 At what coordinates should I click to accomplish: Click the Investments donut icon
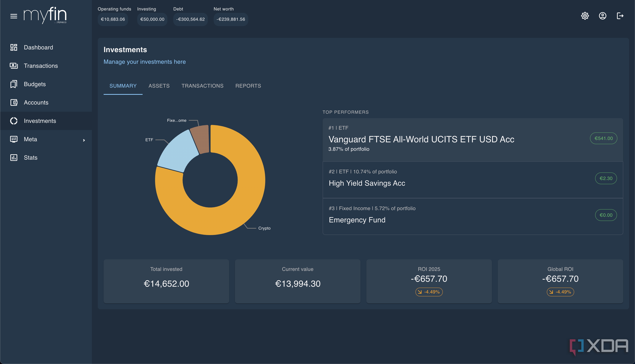pos(14,121)
